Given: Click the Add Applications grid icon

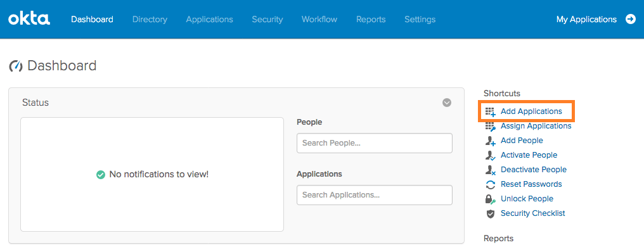Looking at the screenshot, I should tap(491, 111).
